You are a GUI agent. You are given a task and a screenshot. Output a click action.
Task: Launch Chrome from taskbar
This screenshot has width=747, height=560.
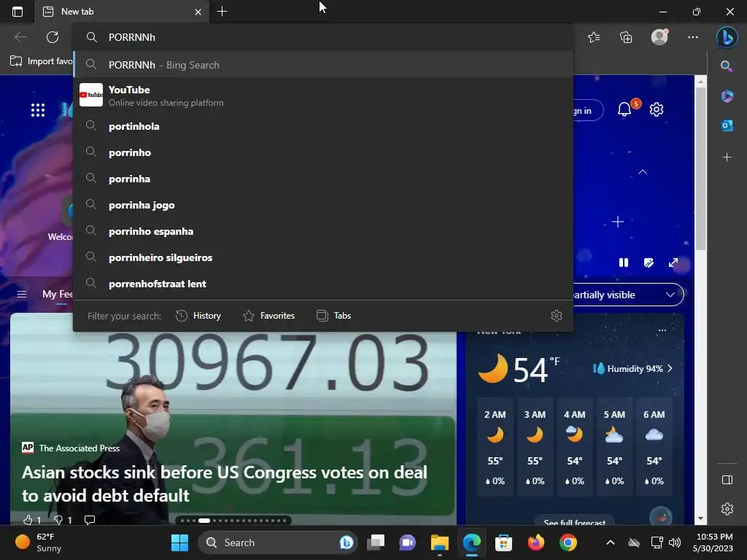[x=568, y=542]
